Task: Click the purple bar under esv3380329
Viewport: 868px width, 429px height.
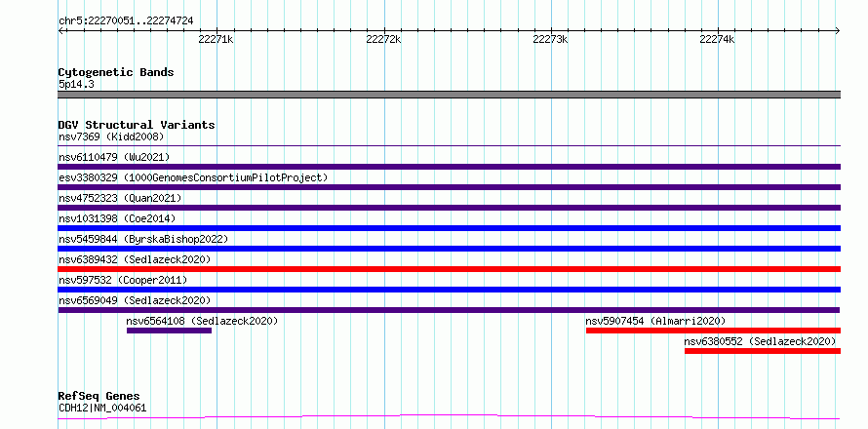Action: coord(449,187)
